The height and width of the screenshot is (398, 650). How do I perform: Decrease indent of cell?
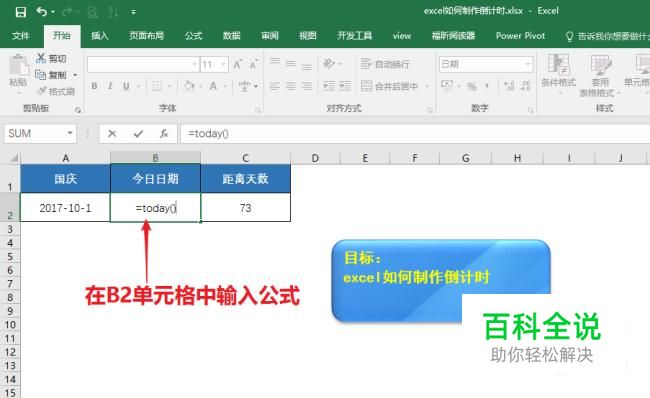pos(329,86)
